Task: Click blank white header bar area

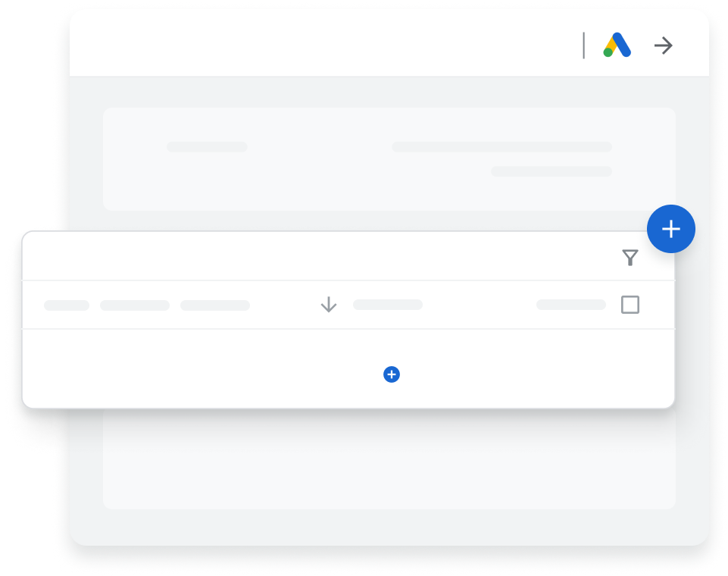Action: coord(325,44)
